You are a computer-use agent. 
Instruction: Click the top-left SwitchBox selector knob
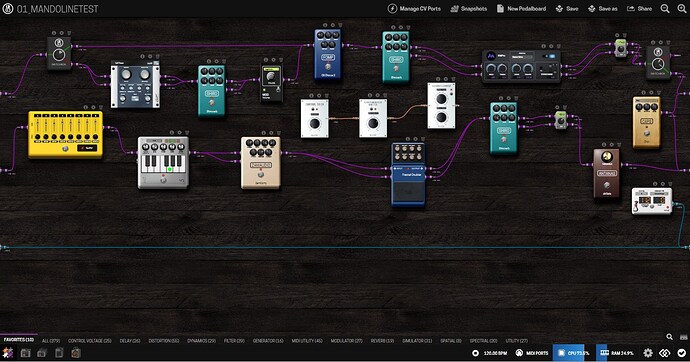click(x=59, y=55)
